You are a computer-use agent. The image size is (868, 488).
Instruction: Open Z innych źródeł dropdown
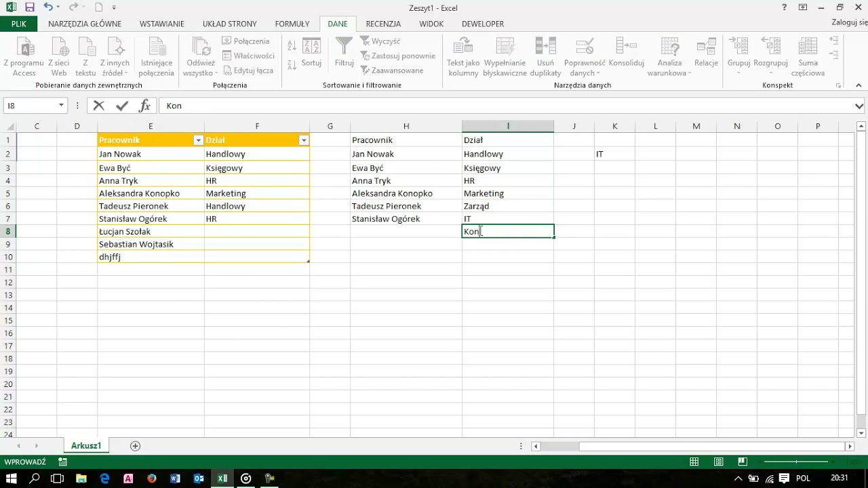(115, 56)
